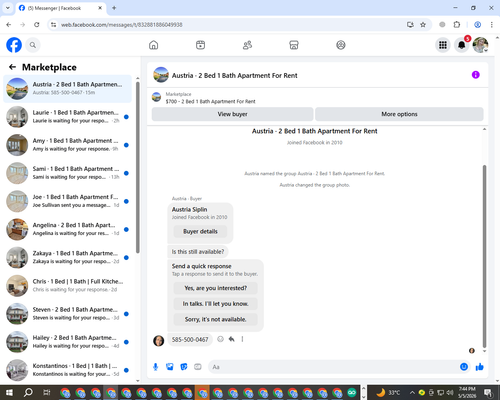Open the Windows Start menu

pyautogui.click(x=9, y=392)
